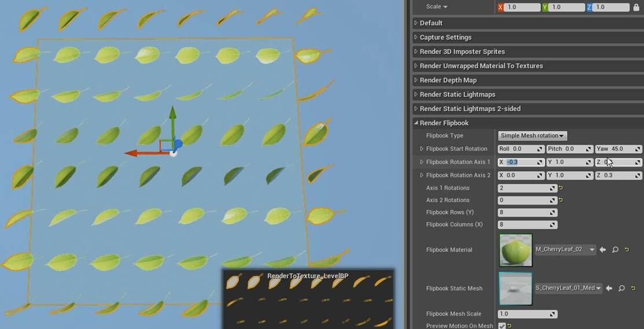644x329 pixels.
Task: Click the Flipbook Mesh Scale field
Action: 527,314
